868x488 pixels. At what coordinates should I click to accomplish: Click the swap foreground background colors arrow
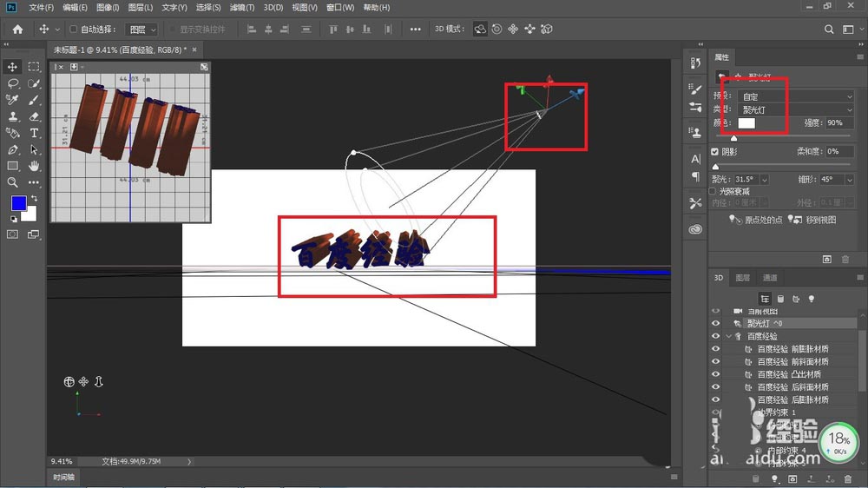[x=35, y=198]
